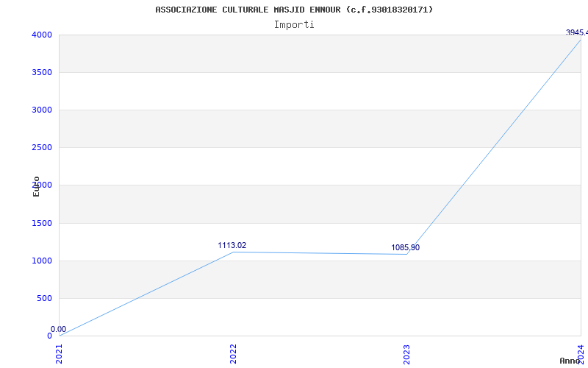Click the 500 y-axis value
This screenshot has width=588, height=368.
tap(45, 299)
